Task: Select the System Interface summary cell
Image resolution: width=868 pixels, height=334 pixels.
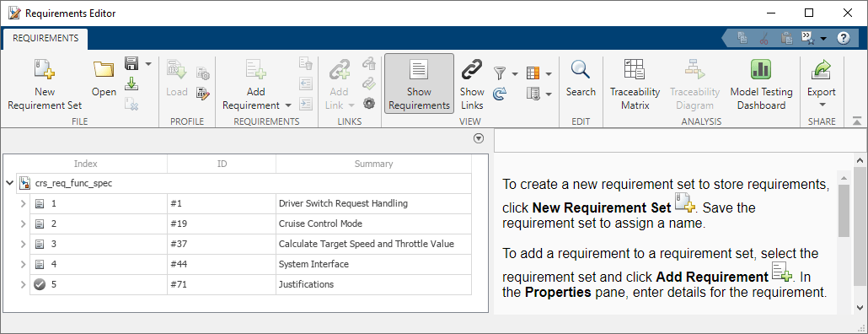Action: (373, 264)
